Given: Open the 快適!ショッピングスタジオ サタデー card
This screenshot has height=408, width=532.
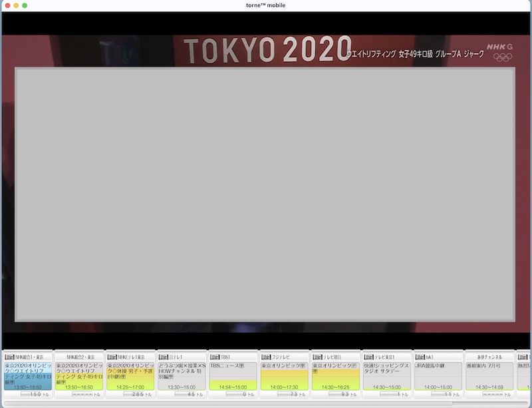Looking at the screenshot, I should click(387, 376).
